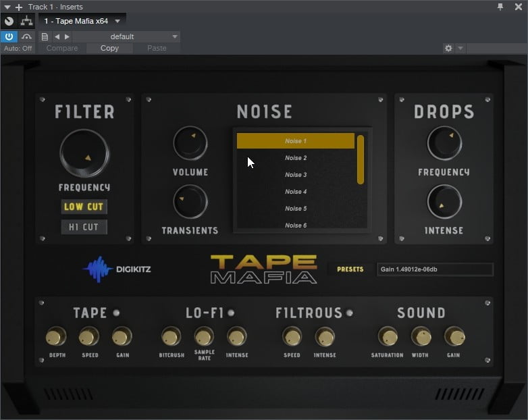Select Noise 5 from the list
The height and width of the screenshot is (420, 528).
[x=296, y=209]
